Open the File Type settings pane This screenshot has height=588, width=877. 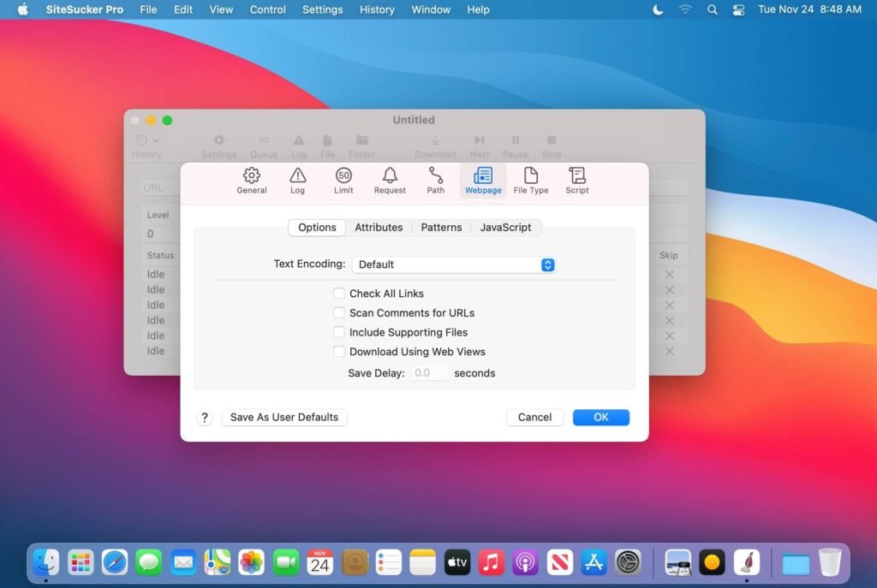click(529, 181)
